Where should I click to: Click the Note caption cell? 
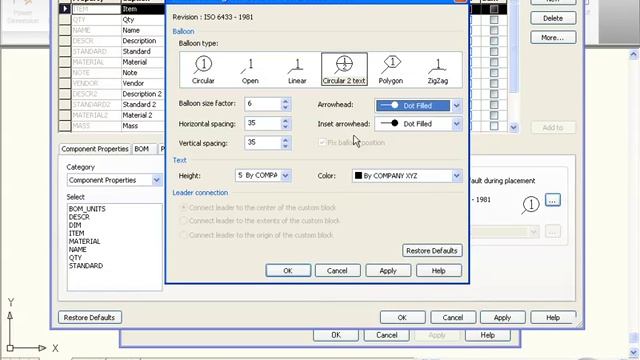[143, 73]
